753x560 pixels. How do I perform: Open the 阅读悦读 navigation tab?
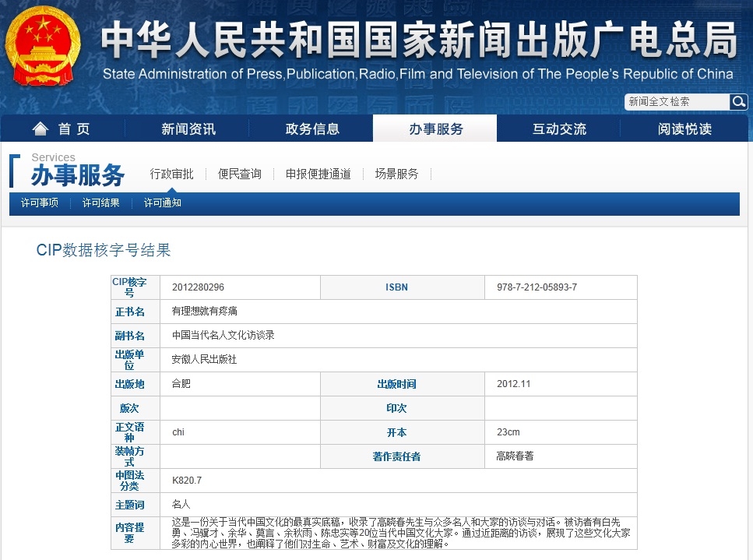[684, 129]
